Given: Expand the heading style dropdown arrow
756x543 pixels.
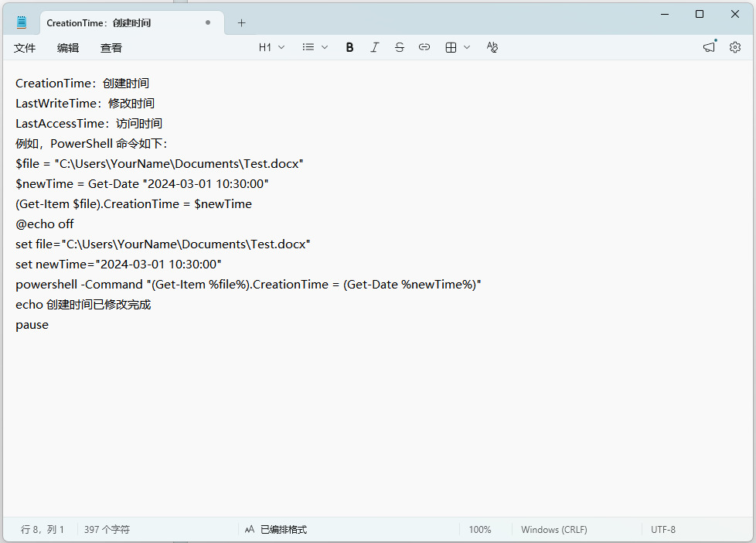Looking at the screenshot, I should point(281,47).
